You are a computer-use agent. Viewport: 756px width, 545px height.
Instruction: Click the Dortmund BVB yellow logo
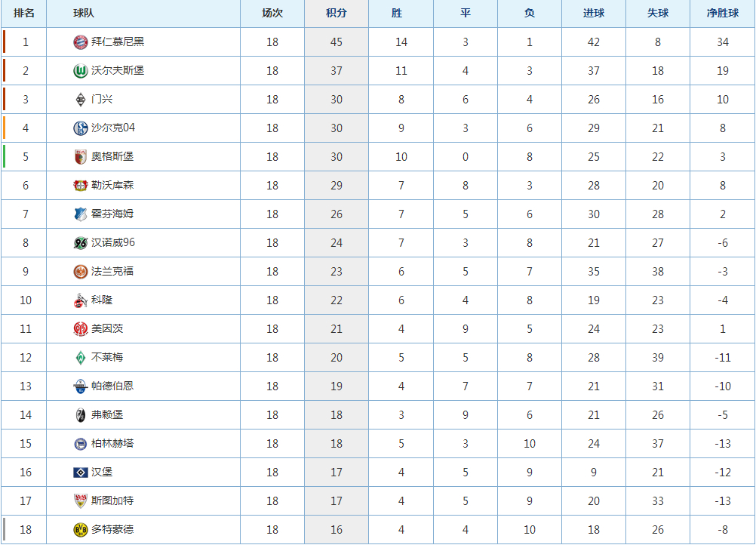(x=81, y=530)
